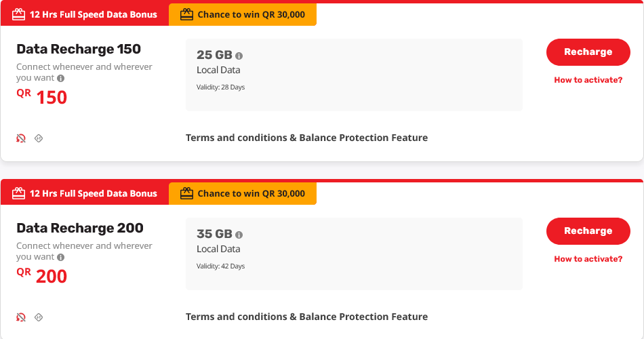Click the Data Recharge 200 title

pyautogui.click(x=80, y=228)
